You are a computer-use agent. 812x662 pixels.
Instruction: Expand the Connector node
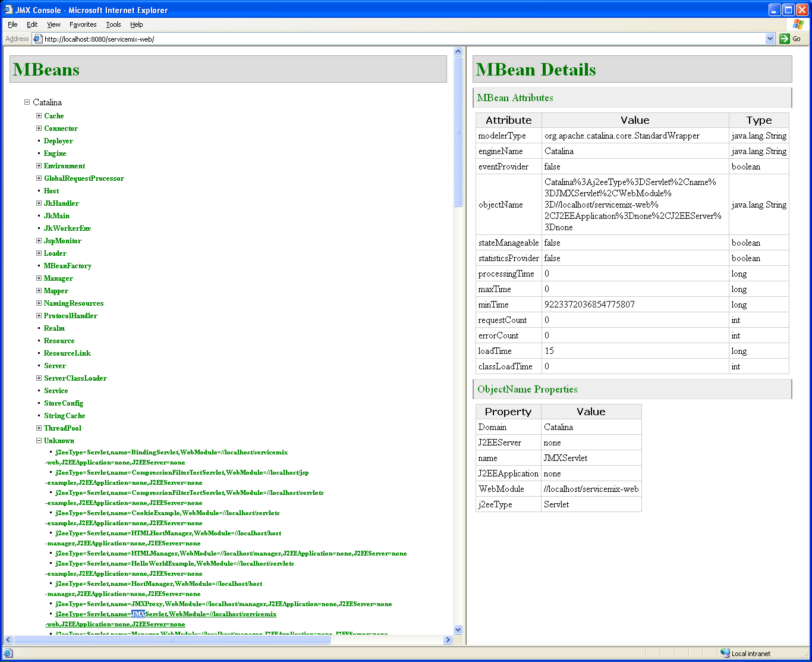pyautogui.click(x=39, y=128)
